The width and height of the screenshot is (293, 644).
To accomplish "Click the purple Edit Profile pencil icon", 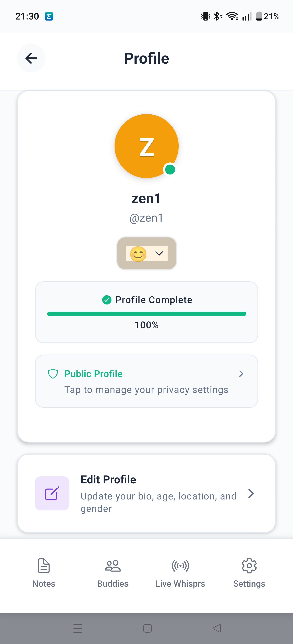I will 52,493.
